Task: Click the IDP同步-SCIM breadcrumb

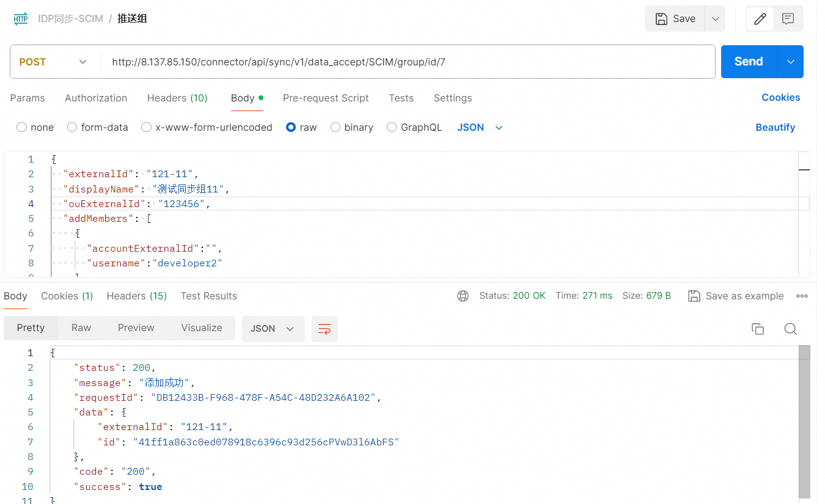Action: tap(70, 18)
